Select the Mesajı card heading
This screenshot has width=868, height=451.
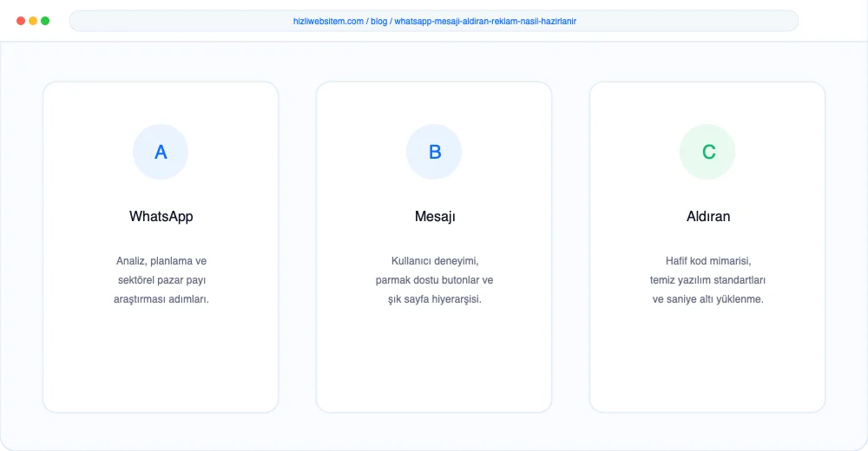[435, 216]
